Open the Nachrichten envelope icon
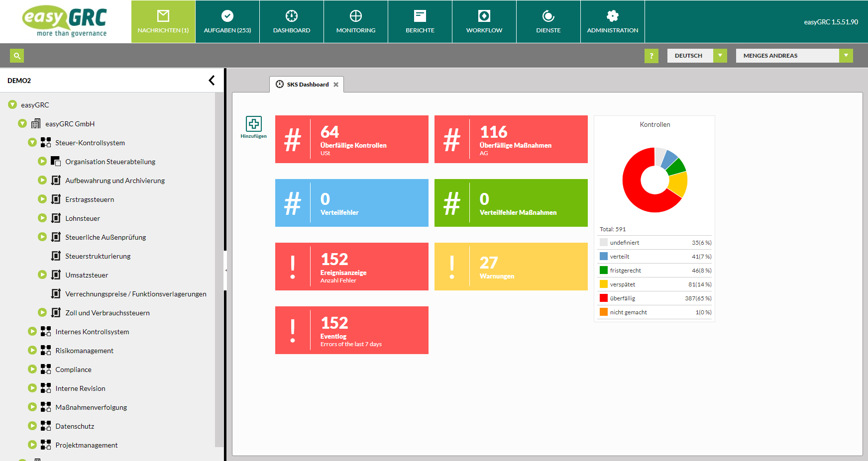This screenshot has height=461, width=868. (x=163, y=16)
